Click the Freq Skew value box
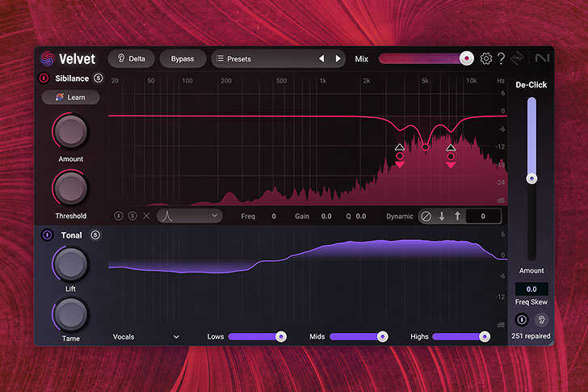Image resolution: width=588 pixels, height=392 pixels. [x=531, y=289]
